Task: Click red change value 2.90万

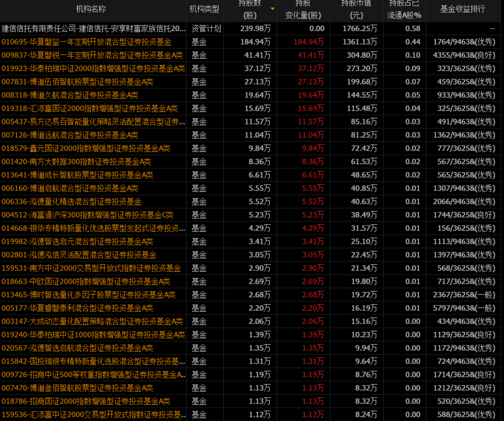Action: pos(313,268)
